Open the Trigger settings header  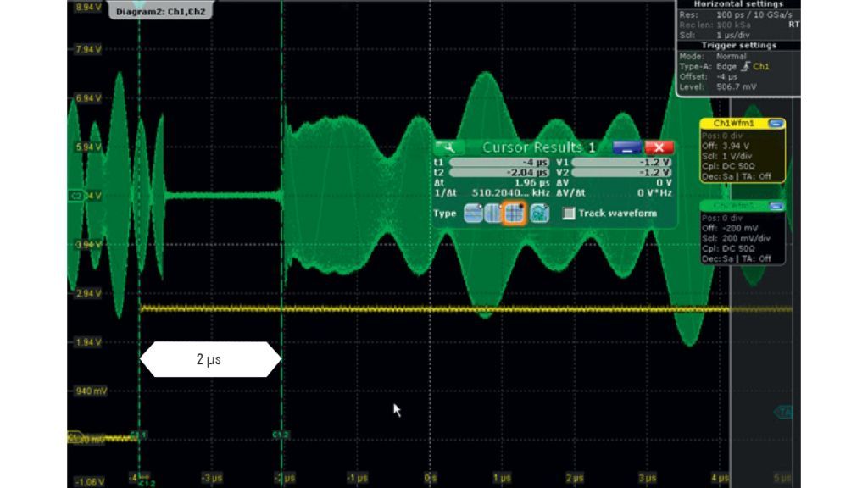click(x=738, y=46)
